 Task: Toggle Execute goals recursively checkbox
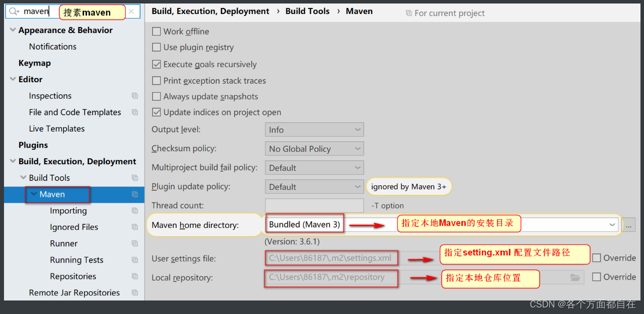pos(156,65)
